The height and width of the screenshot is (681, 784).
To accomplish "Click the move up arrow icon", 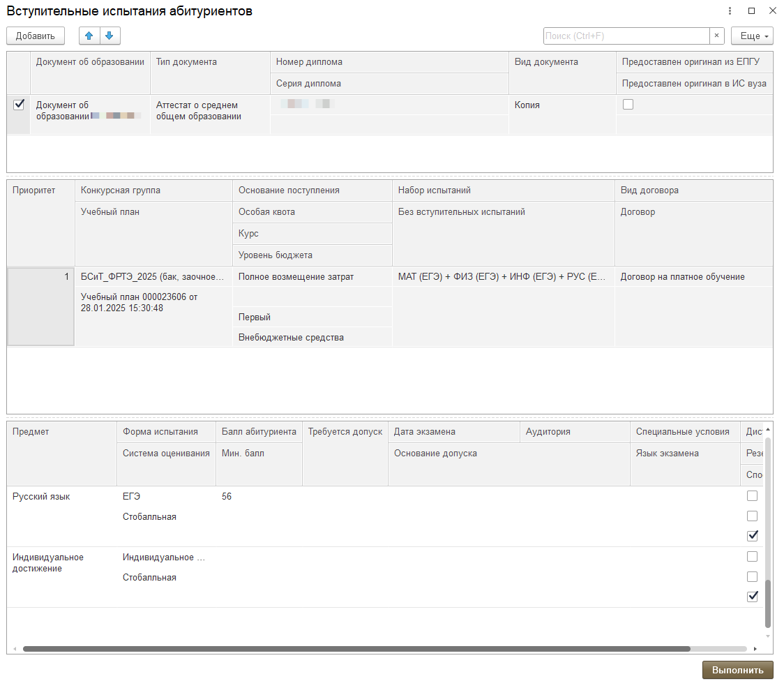I will [89, 36].
